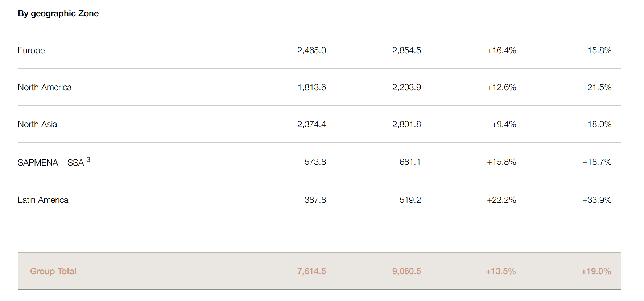Select the North America row label

coord(45,87)
